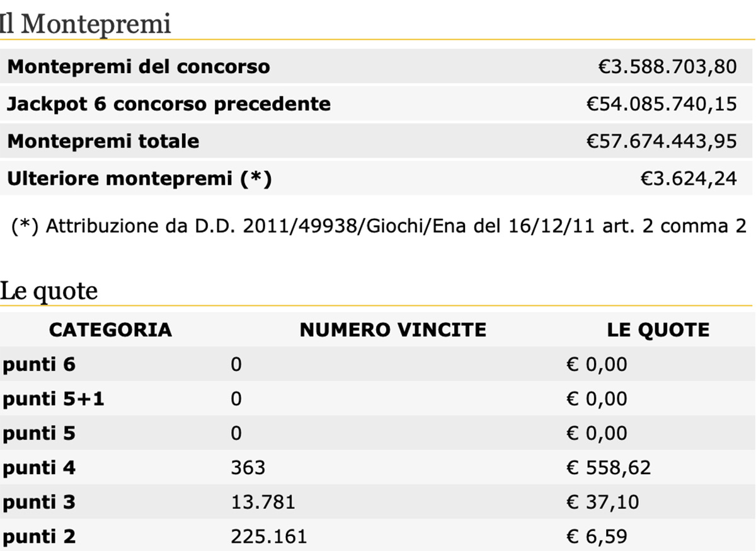Select the punti 6 row
Image resolution: width=756 pixels, height=551 pixels.
(x=378, y=364)
